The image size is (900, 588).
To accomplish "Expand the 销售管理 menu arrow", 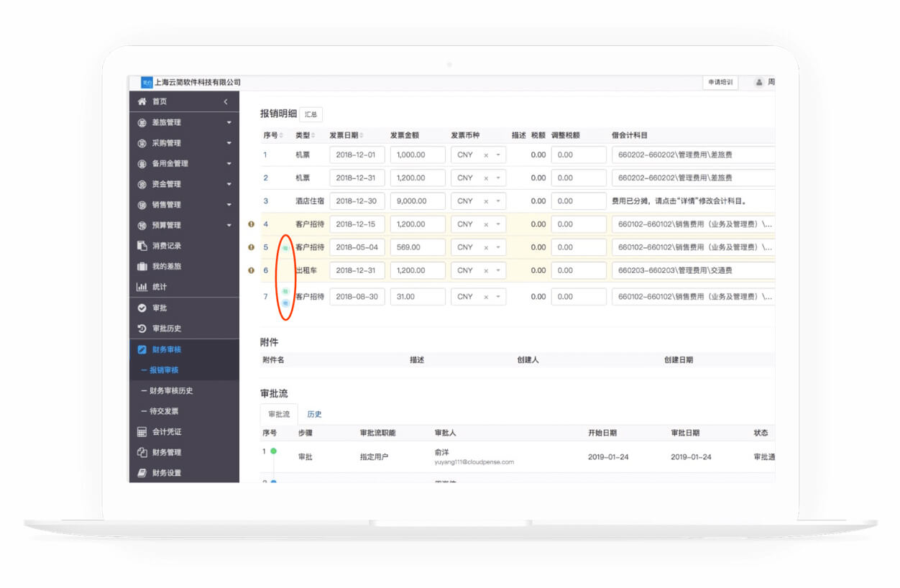I will point(229,205).
